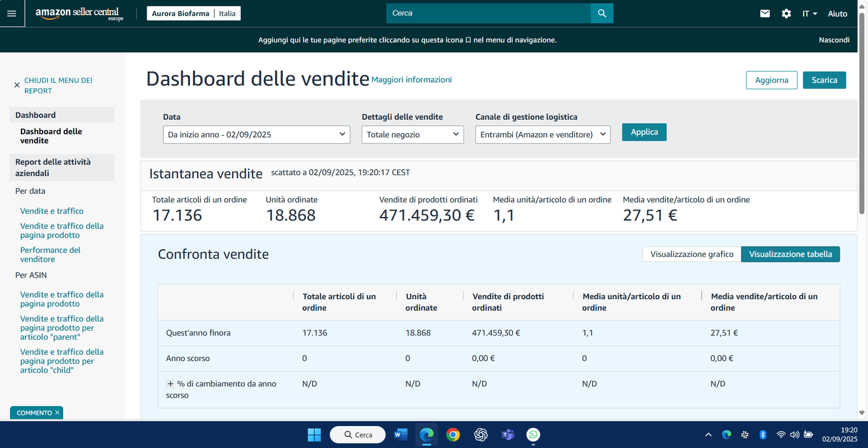Expand the % di cambiamento row
This screenshot has width=868, height=448.
click(x=171, y=384)
